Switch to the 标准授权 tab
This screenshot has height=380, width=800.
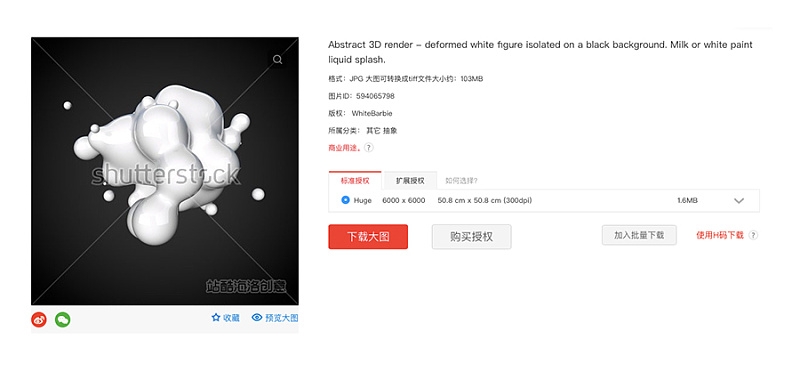click(x=355, y=181)
